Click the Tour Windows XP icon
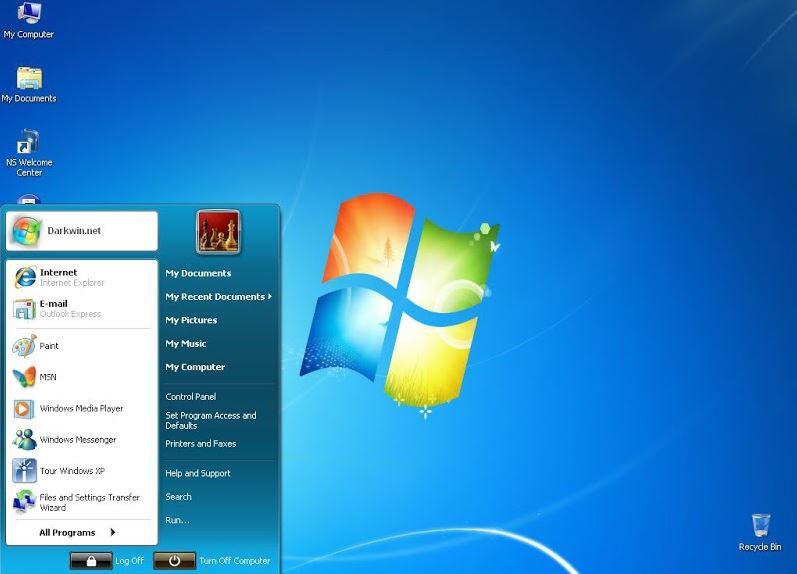This screenshot has height=574, width=797. 24,471
